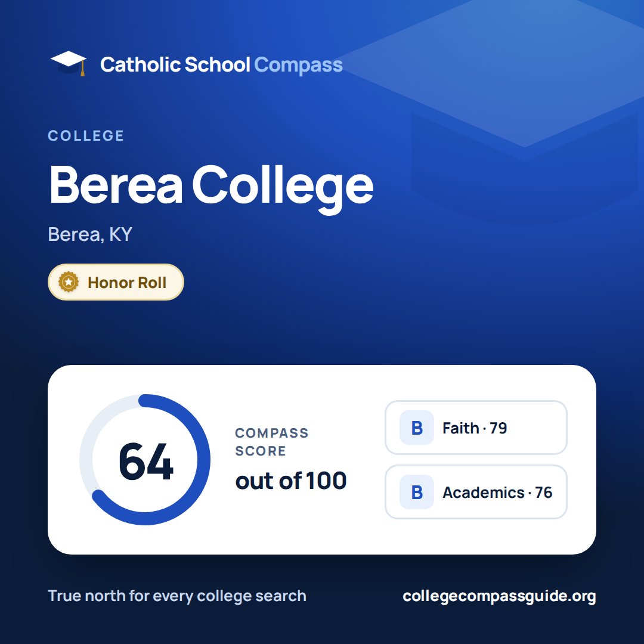
Task: Select the Faith grade B badge
Action: [416, 428]
